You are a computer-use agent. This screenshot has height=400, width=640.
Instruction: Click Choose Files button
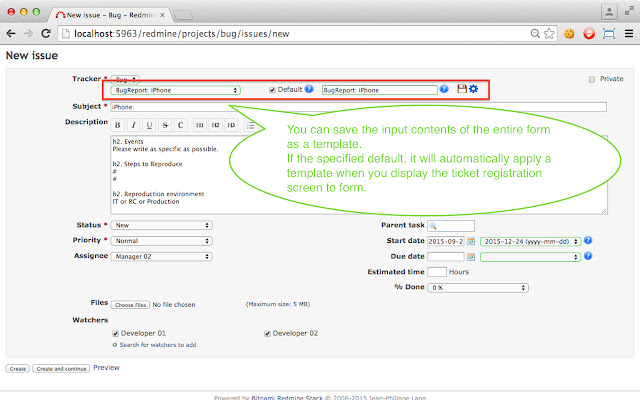[x=130, y=304]
